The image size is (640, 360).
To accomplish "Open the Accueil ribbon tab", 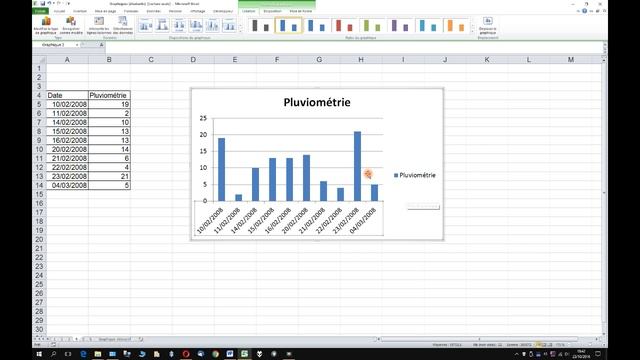I will coord(59,11).
